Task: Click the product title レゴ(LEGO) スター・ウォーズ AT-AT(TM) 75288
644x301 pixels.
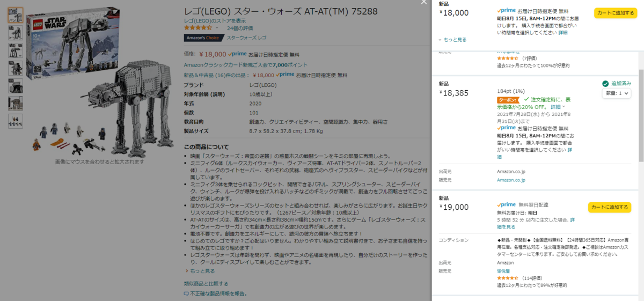Action: coord(281,10)
